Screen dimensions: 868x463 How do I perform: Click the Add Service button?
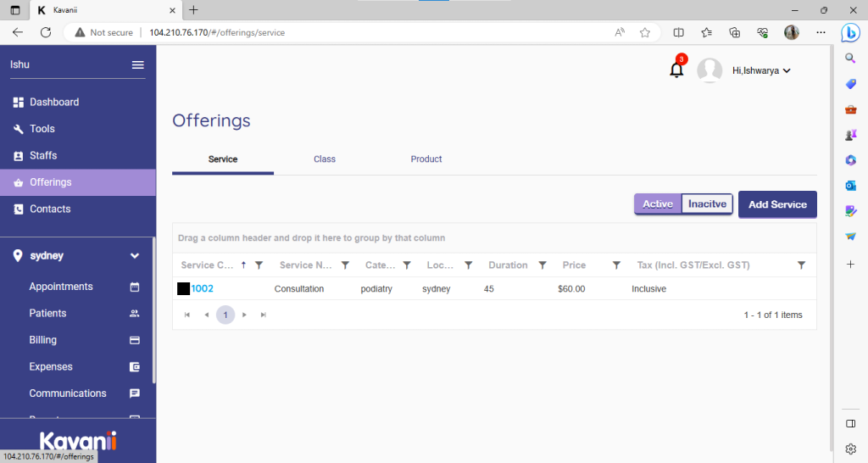click(777, 204)
